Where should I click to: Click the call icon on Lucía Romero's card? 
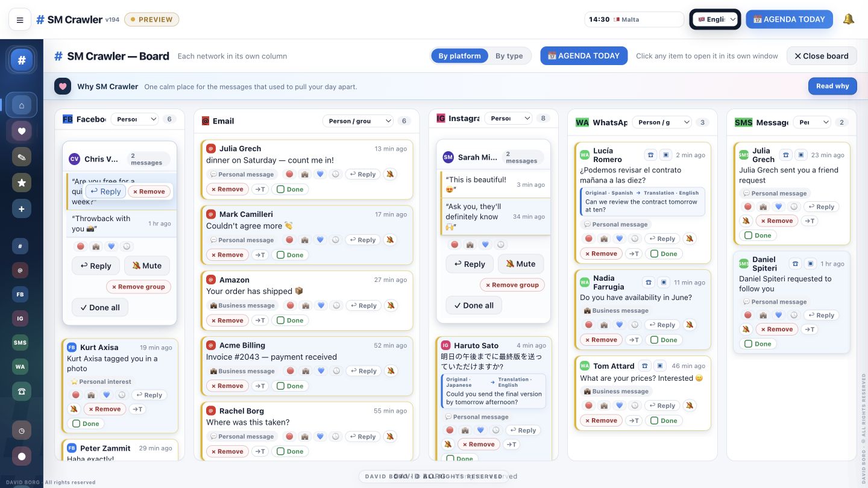pos(650,155)
